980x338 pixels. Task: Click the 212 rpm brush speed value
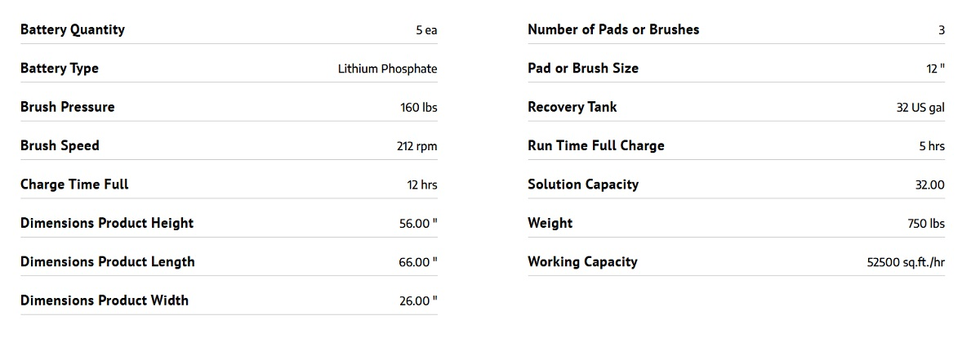coord(416,146)
